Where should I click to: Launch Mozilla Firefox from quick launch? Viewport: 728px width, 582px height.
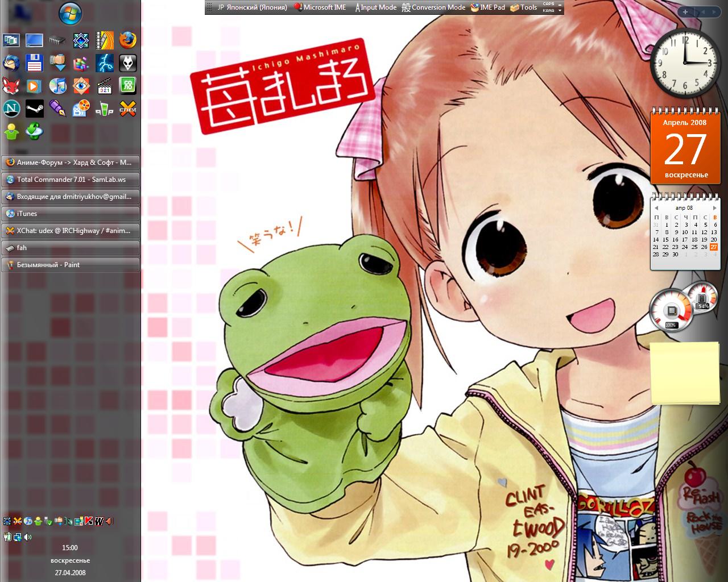pyautogui.click(x=128, y=40)
